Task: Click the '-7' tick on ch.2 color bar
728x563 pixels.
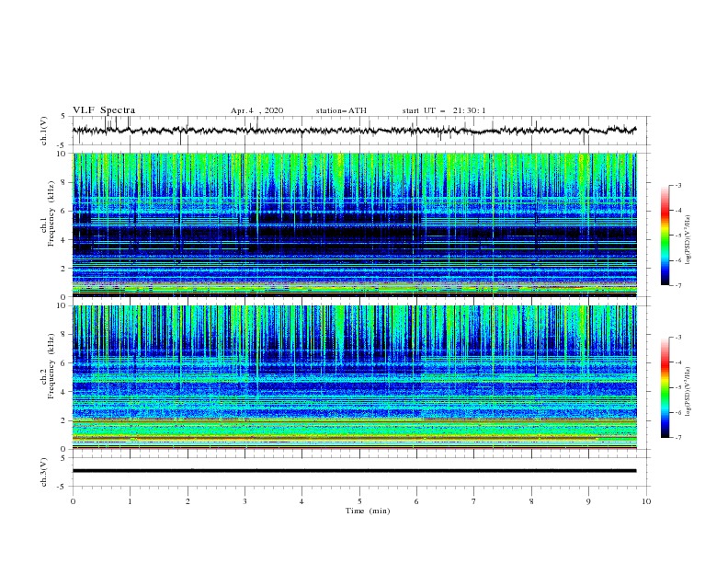Action: 678,438
